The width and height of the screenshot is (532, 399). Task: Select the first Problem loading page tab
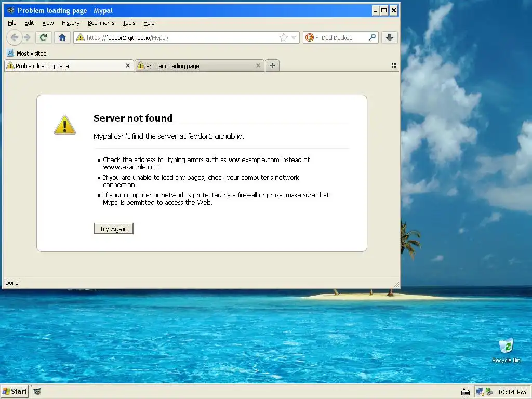69,66
